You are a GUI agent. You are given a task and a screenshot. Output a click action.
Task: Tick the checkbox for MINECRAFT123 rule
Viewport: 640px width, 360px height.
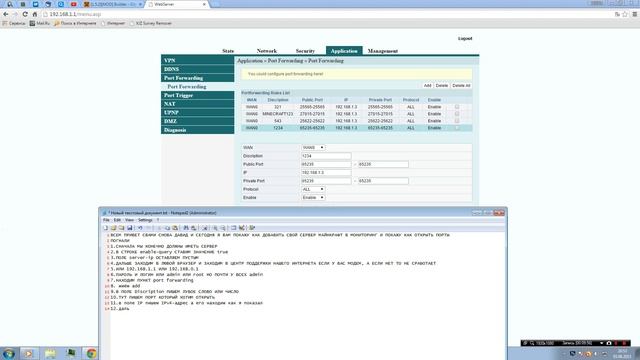(457, 114)
